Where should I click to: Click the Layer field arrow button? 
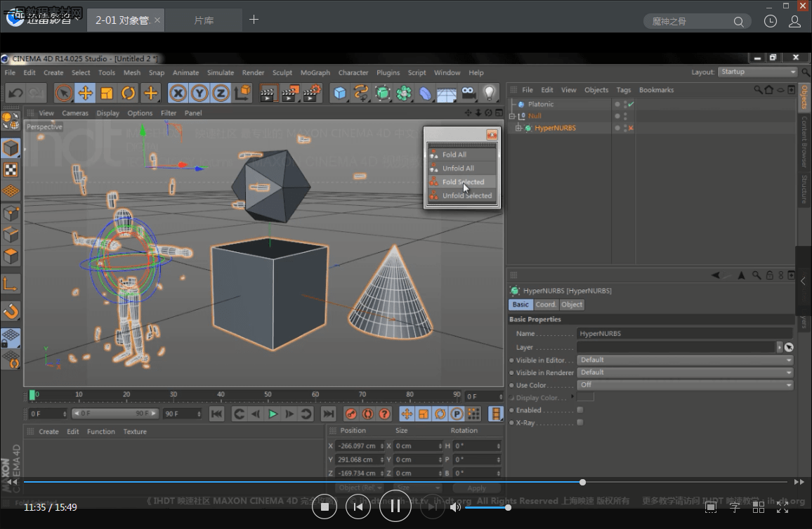click(780, 347)
